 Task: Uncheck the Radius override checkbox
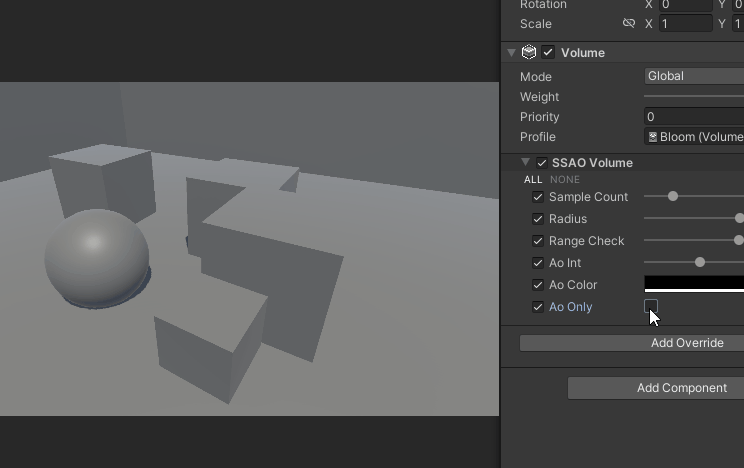pos(538,219)
